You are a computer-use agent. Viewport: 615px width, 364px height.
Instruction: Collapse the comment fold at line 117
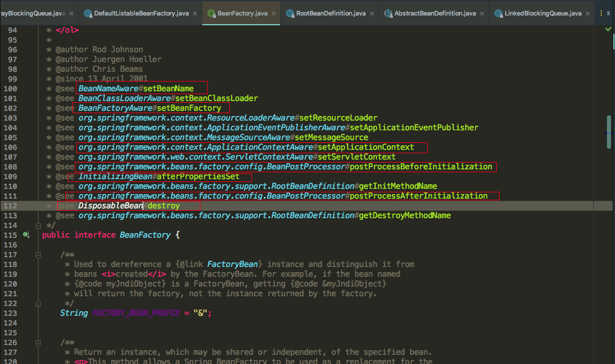click(x=38, y=255)
